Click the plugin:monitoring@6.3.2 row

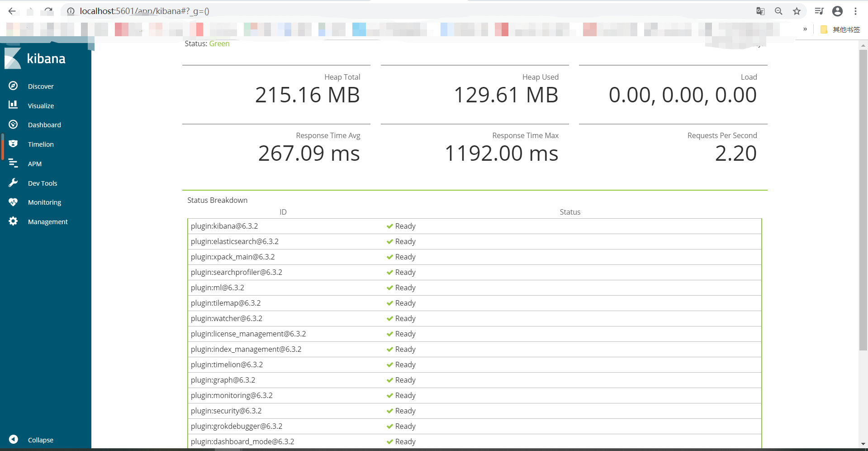[x=474, y=396]
